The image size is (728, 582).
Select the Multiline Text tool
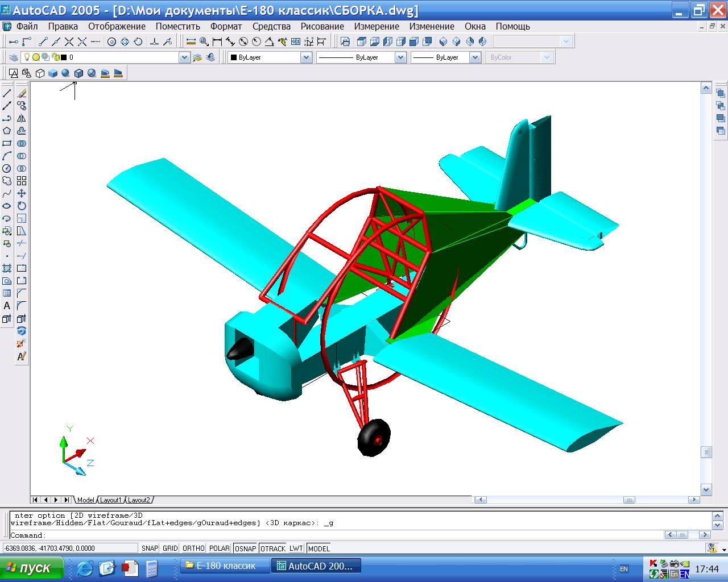pyautogui.click(x=7, y=306)
